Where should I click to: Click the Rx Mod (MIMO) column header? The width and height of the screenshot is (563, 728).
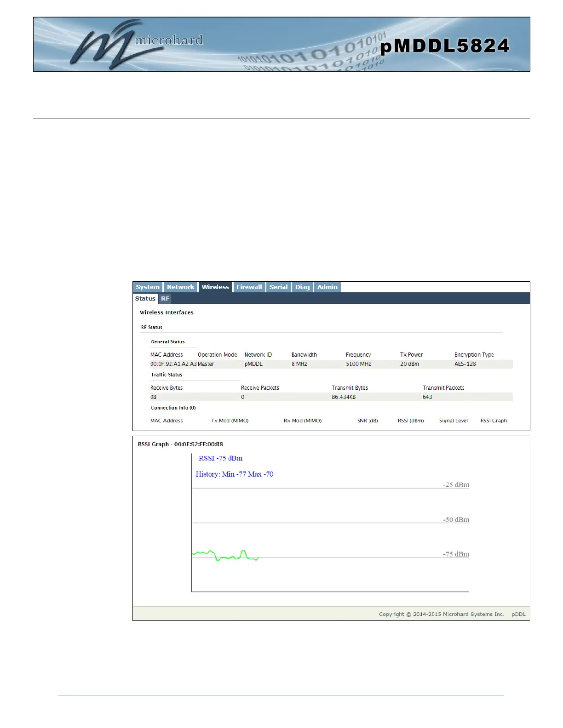(x=303, y=421)
